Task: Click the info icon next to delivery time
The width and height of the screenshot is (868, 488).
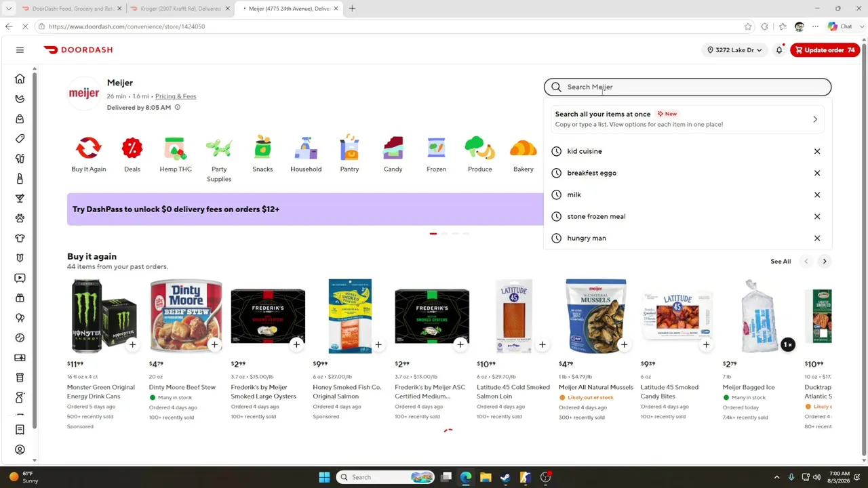Action: 178,107
